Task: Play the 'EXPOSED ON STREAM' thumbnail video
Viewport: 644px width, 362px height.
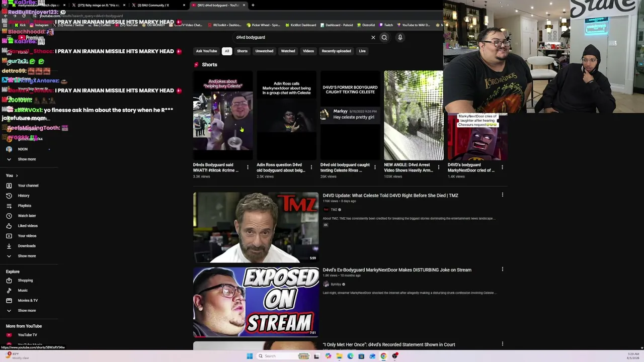Action: tap(256, 302)
